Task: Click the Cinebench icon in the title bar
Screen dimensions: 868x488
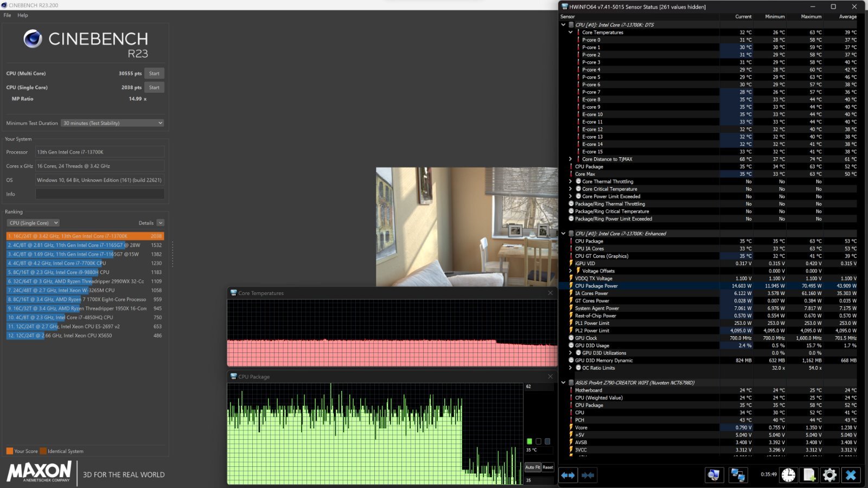Action: pos(4,5)
